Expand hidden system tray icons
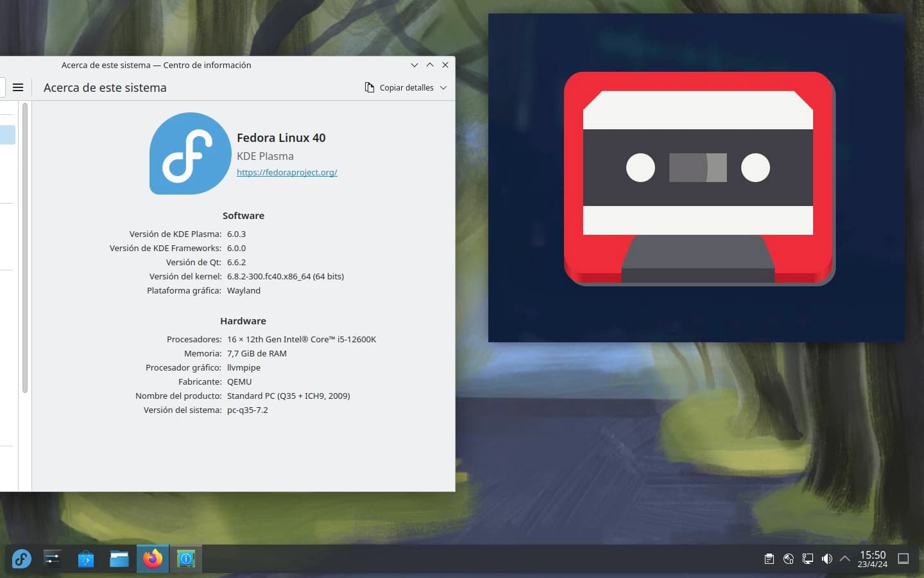The width and height of the screenshot is (924, 578). pos(845,559)
